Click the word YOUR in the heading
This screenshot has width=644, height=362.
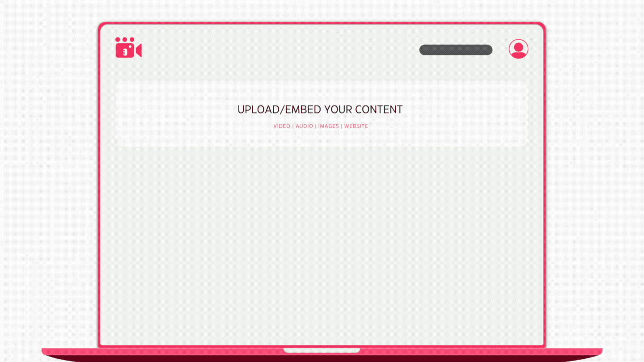point(338,109)
